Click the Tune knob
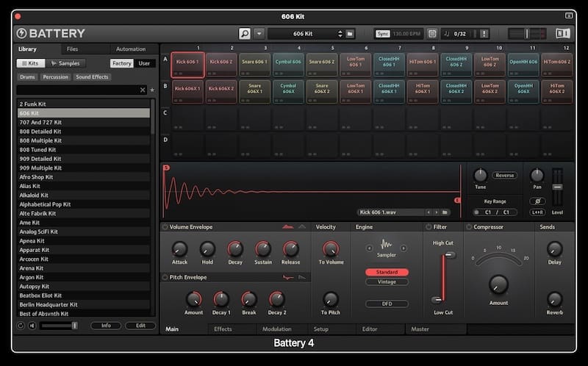 point(480,175)
